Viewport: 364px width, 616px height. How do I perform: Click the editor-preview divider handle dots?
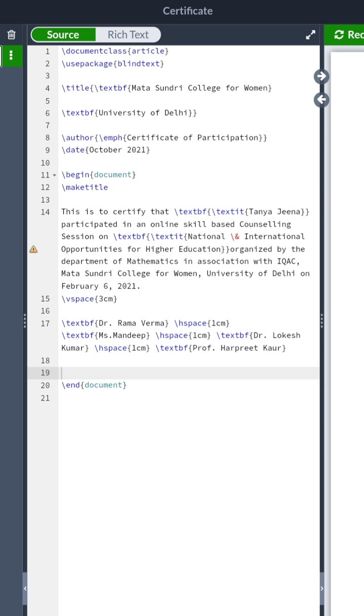coord(321,320)
